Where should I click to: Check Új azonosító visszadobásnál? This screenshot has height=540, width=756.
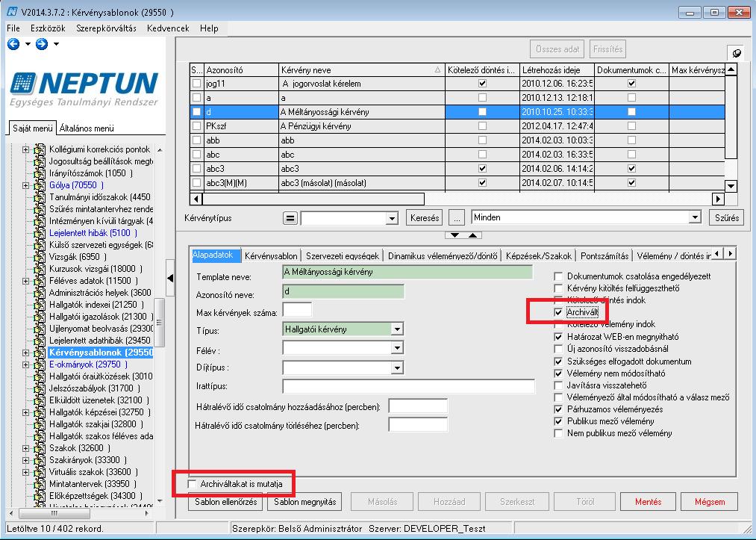pos(558,348)
